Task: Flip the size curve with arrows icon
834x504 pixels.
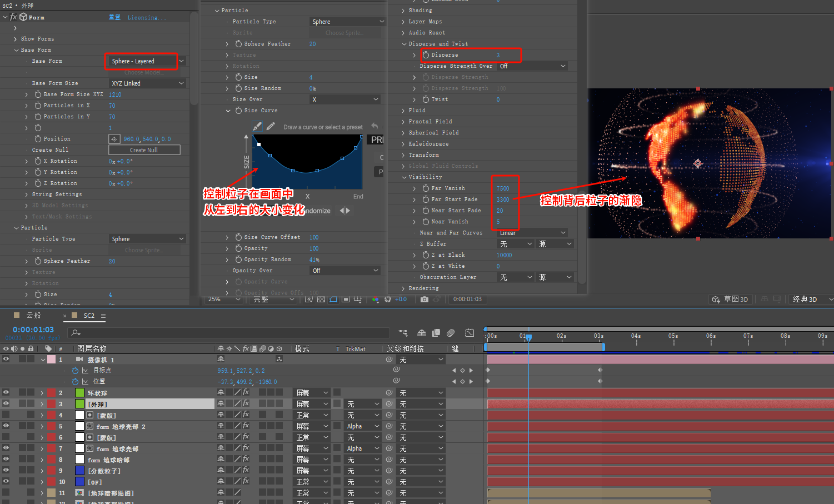Action: tap(345, 211)
